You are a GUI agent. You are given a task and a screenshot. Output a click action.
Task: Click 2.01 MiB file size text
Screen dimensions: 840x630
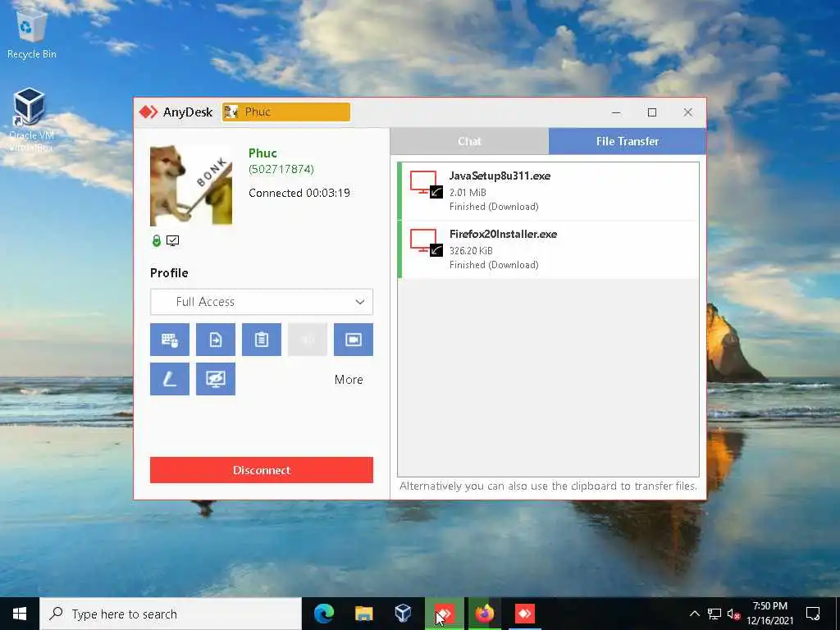(x=468, y=192)
